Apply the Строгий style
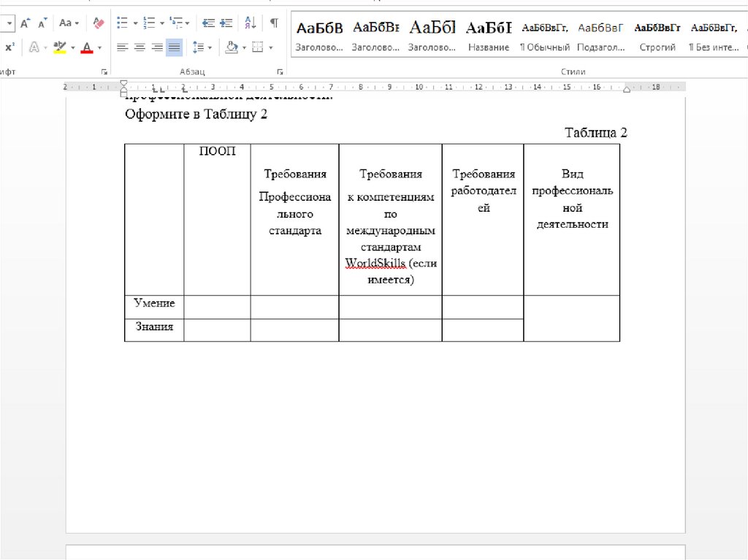 (657, 37)
